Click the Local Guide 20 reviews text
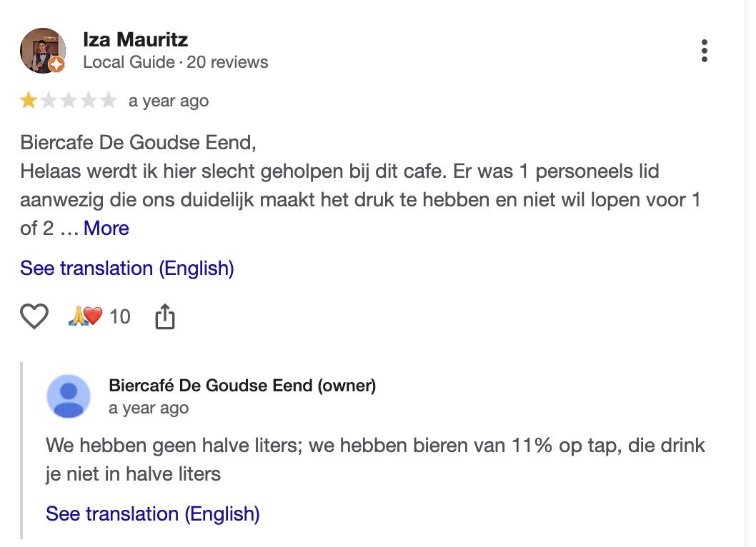The width and height of the screenshot is (756, 547). click(176, 62)
